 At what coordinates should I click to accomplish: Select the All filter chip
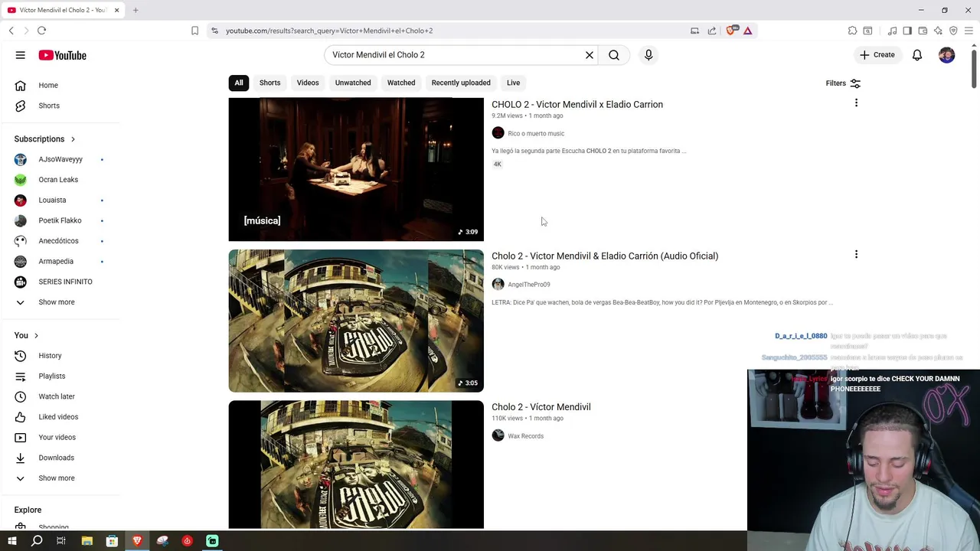[x=239, y=83]
